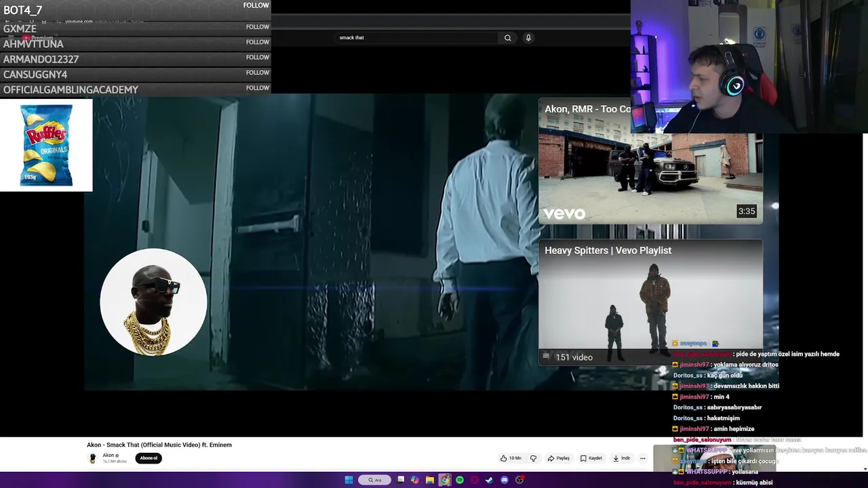Share the video via Paylaş button
Screen dimensions: 868x488
coord(559,458)
